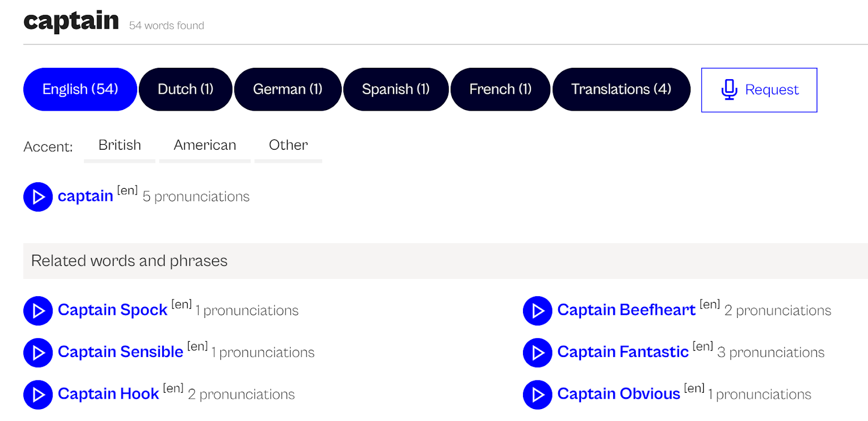The height and width of the screenshot is (421, 868).
Task: Open the captain word page
Action: (x=85, y=195)
